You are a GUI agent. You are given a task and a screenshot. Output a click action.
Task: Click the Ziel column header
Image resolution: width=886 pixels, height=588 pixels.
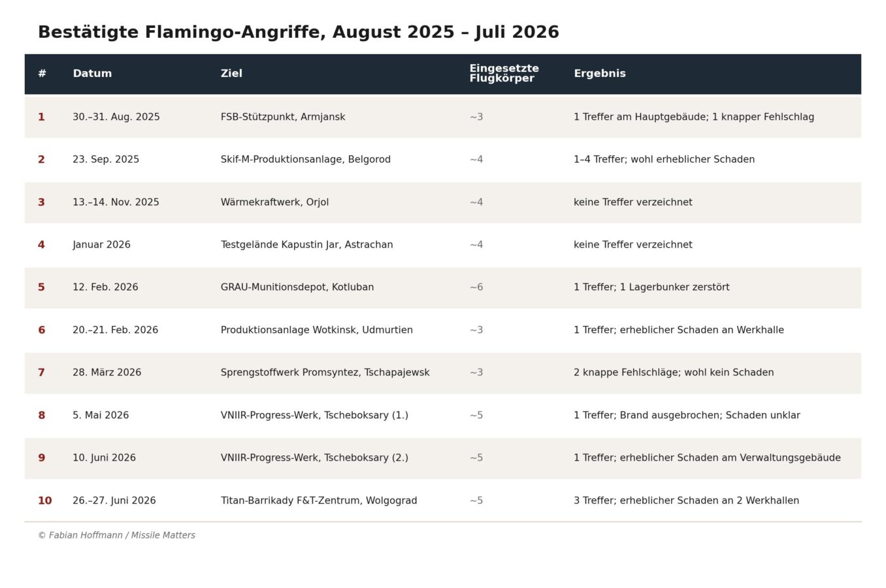pos(231,74)
